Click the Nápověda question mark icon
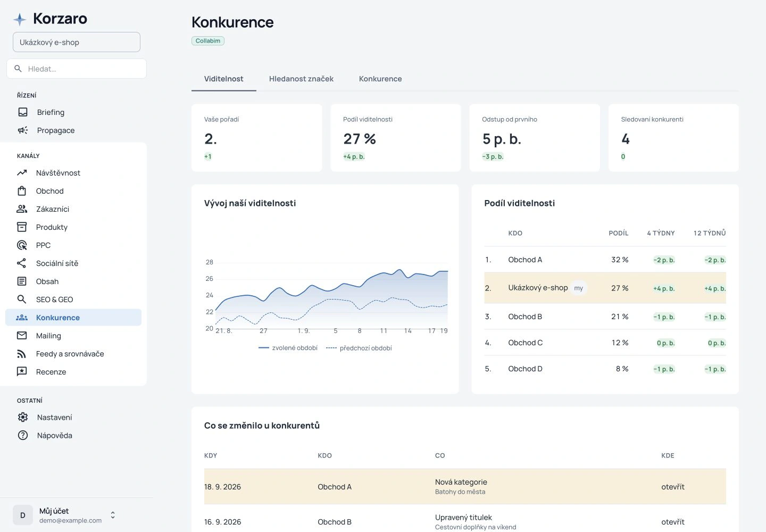The width and height of the screenshot is (766, 532). click(23, 436)
